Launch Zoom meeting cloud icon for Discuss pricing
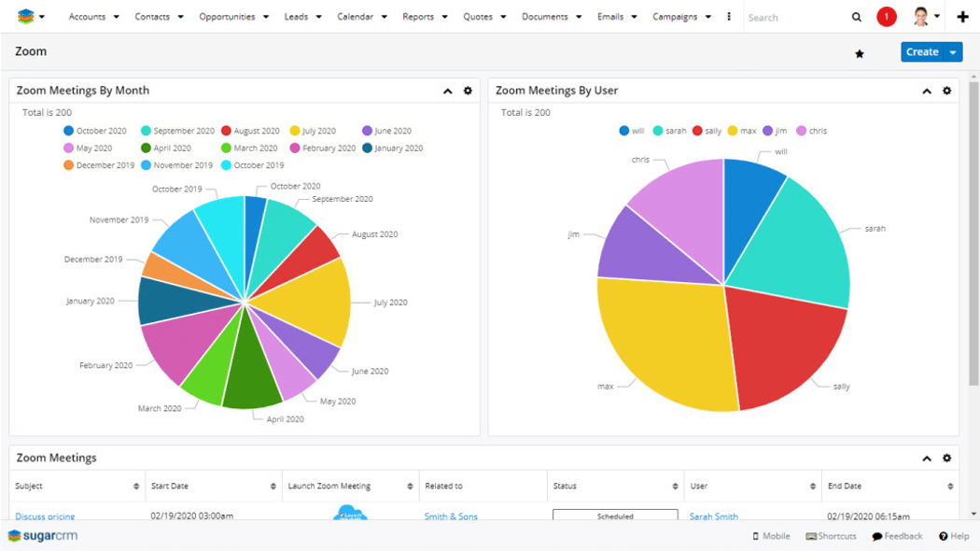The height and width of the screenshot is (551, 980). point(350,514)
